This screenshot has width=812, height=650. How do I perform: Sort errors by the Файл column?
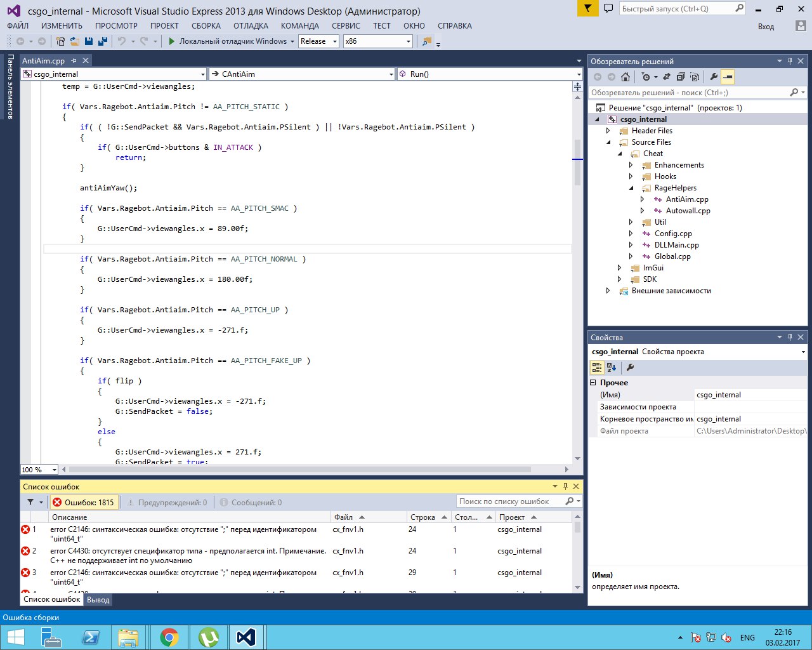pos(368,517)
